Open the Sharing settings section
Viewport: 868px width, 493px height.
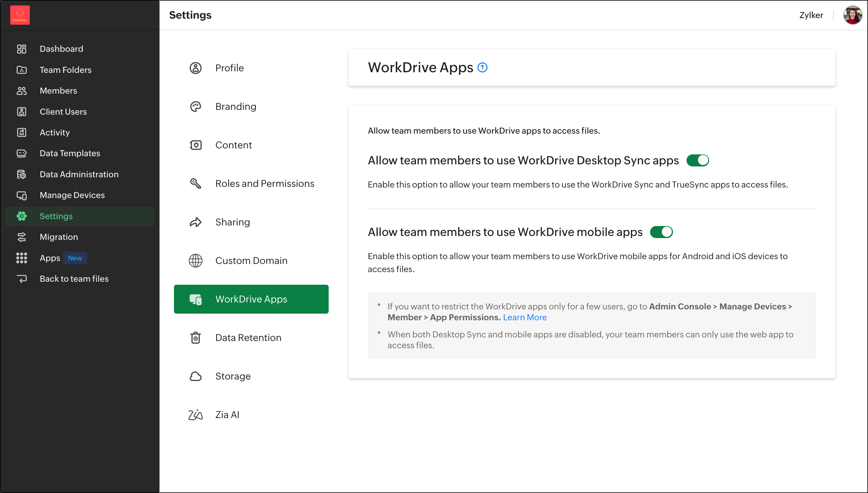click(x=232, y=222)
